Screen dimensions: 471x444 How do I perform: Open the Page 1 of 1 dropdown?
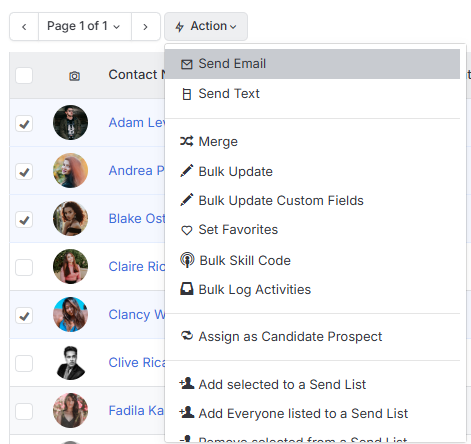85,26
